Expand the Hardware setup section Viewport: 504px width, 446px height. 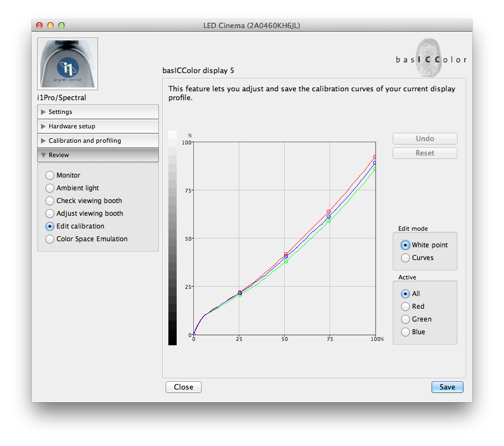(98, 126)
